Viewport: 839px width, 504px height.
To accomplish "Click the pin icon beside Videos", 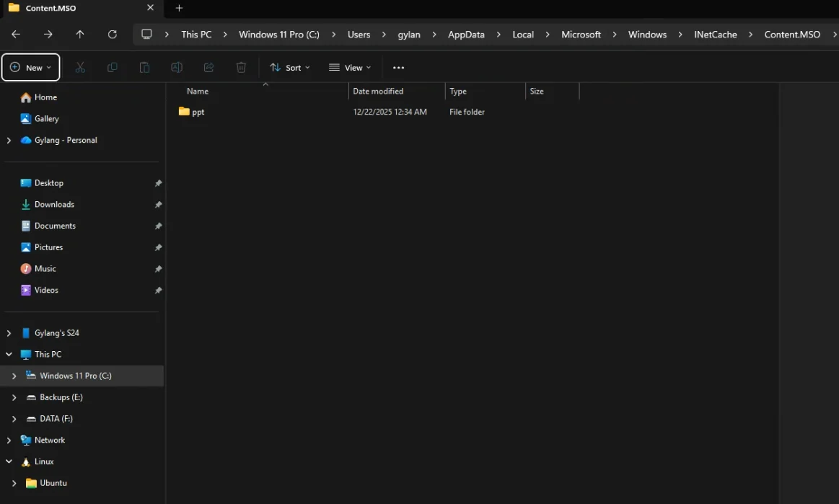I will 159,290.
